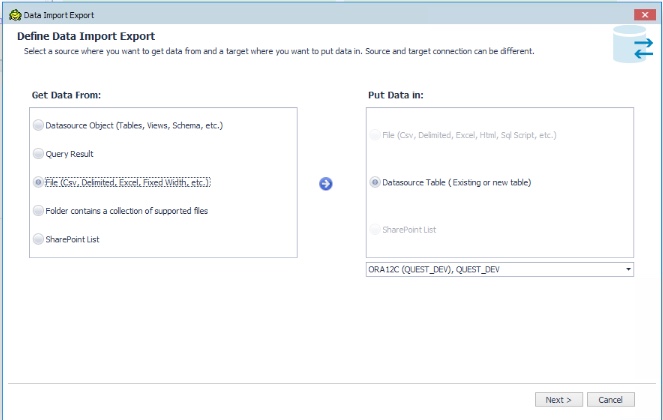Click the Define Data Import Export heading
This screenshot has height=420, width=663.
click(x=90, y=36)
